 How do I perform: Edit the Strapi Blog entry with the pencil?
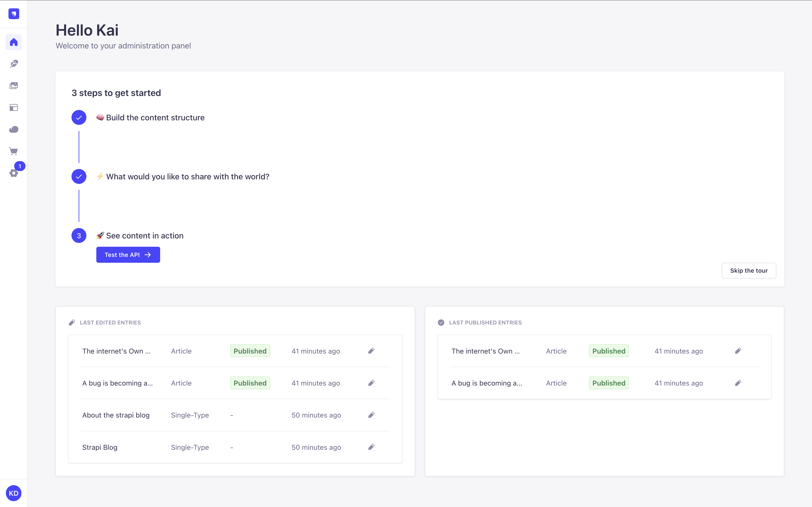pyautogui.click(x=371, y=447)
